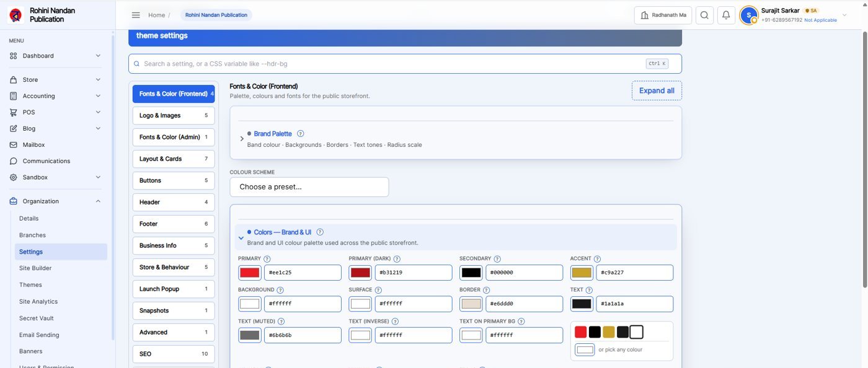Select the Footer settings tab
Image resolution: width=868 pixels, height=368 pixels.
coord(174,224)
